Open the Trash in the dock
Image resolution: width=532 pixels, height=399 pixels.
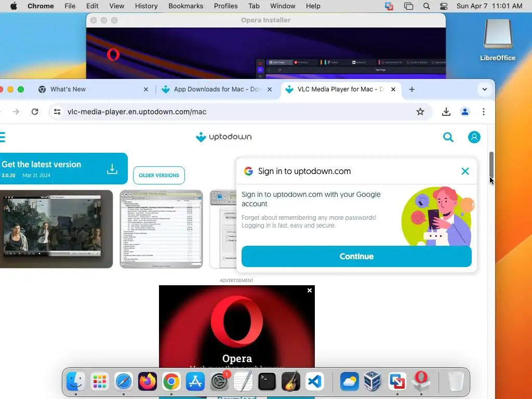[456, 381]
